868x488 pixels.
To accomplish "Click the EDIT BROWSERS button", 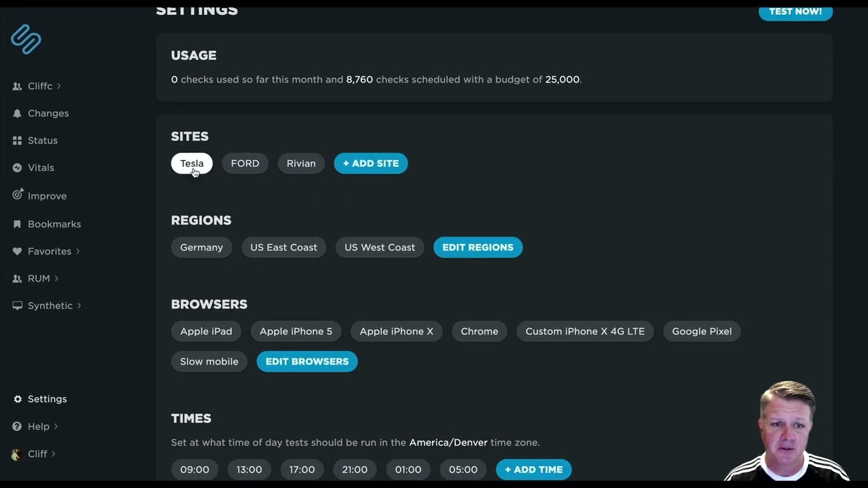I will click(307, 361).
